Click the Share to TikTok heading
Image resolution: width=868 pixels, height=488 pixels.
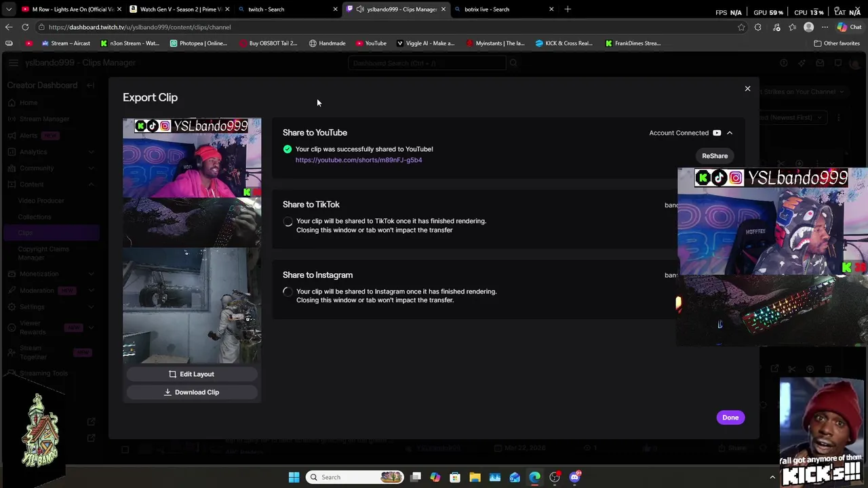click(x=311, y=205)
